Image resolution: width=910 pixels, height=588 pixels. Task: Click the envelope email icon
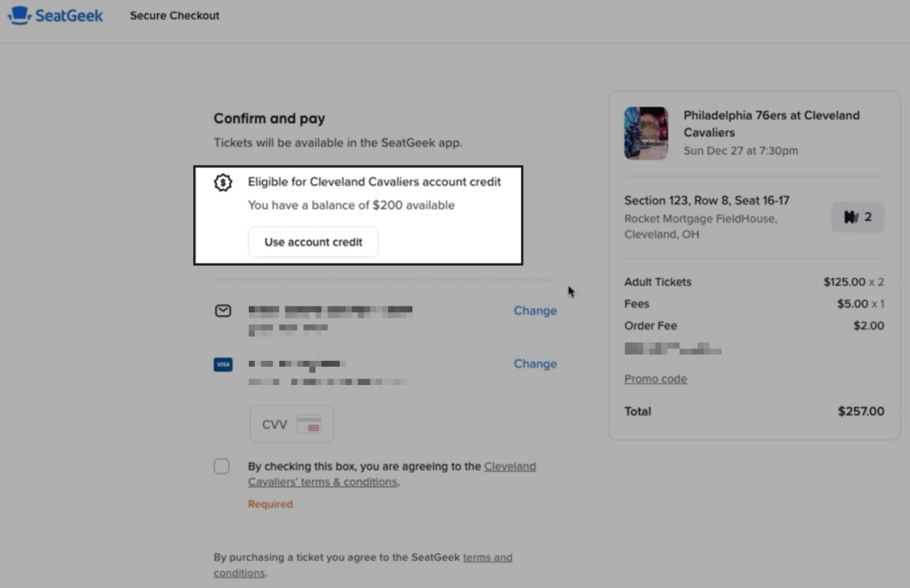223,310
